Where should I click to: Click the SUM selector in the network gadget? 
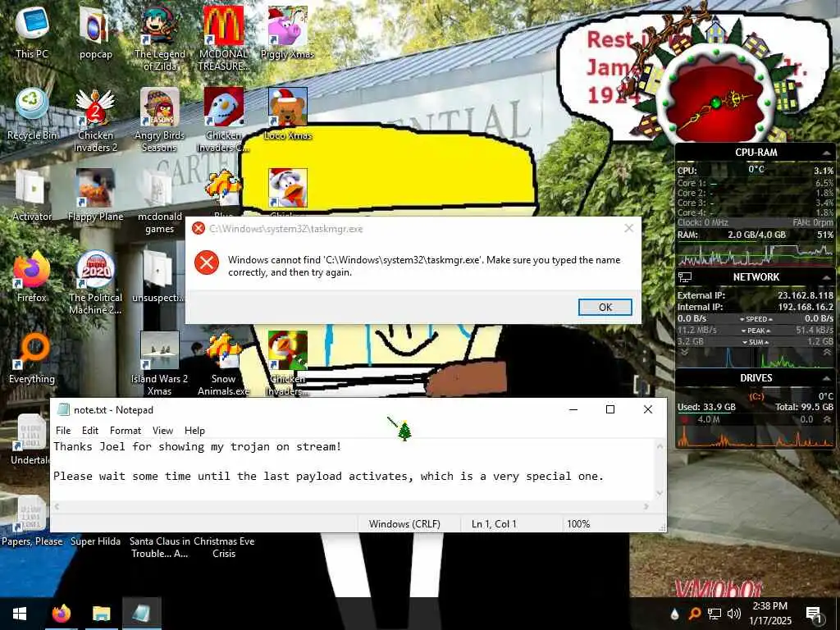pos(756,342)
